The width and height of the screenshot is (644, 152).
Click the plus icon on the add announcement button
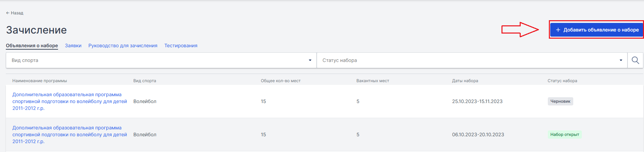pos(558,30)
